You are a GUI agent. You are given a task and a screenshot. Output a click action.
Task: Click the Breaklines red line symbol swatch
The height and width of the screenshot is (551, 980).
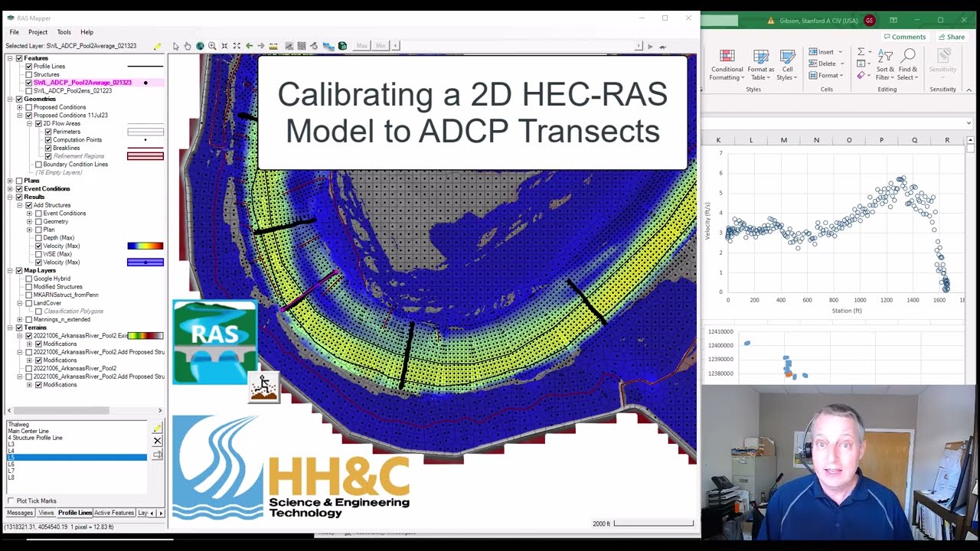click(x=145, y=148)
